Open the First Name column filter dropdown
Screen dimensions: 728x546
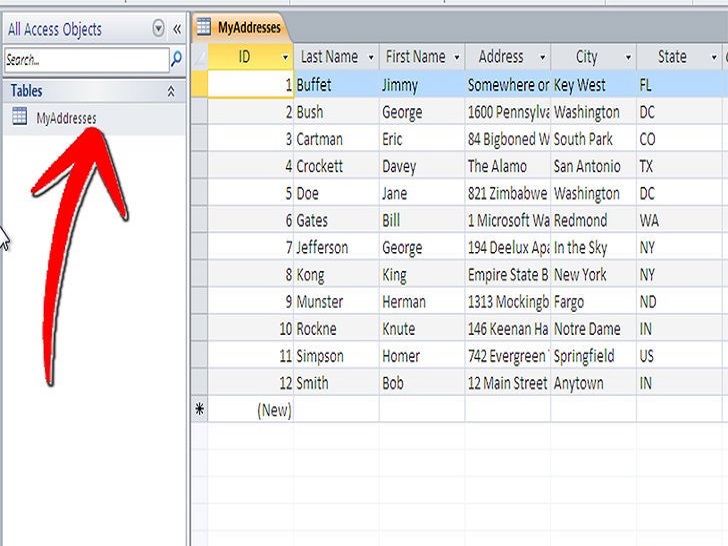(457, 58)
